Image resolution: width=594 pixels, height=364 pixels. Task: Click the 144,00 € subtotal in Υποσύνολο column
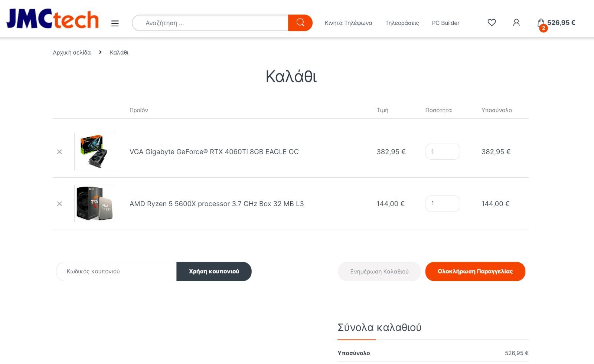[495, 204]
